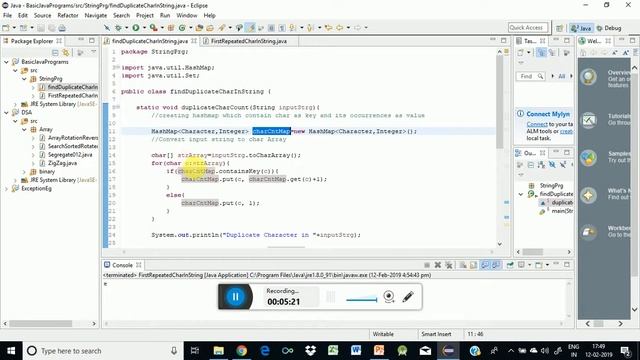Expand the ArrayRotationRevers file node
Viewport: 640px width, 360px height.
33,138
